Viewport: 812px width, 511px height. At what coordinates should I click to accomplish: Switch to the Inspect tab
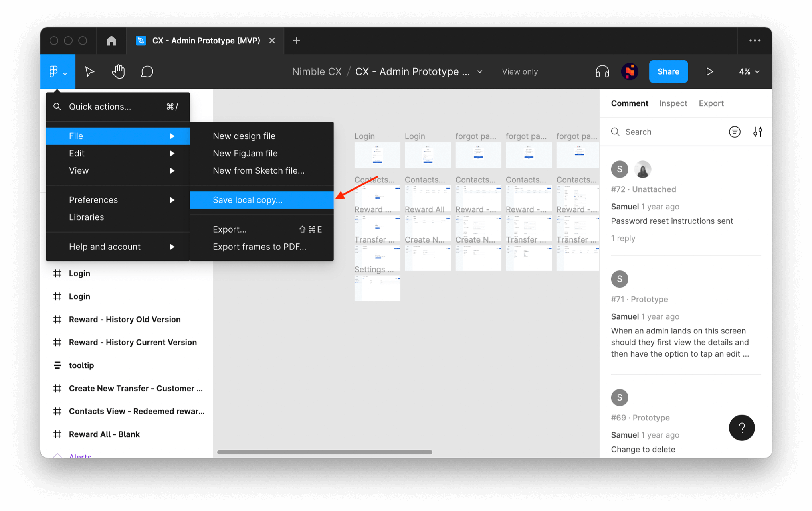pos(673,103)
